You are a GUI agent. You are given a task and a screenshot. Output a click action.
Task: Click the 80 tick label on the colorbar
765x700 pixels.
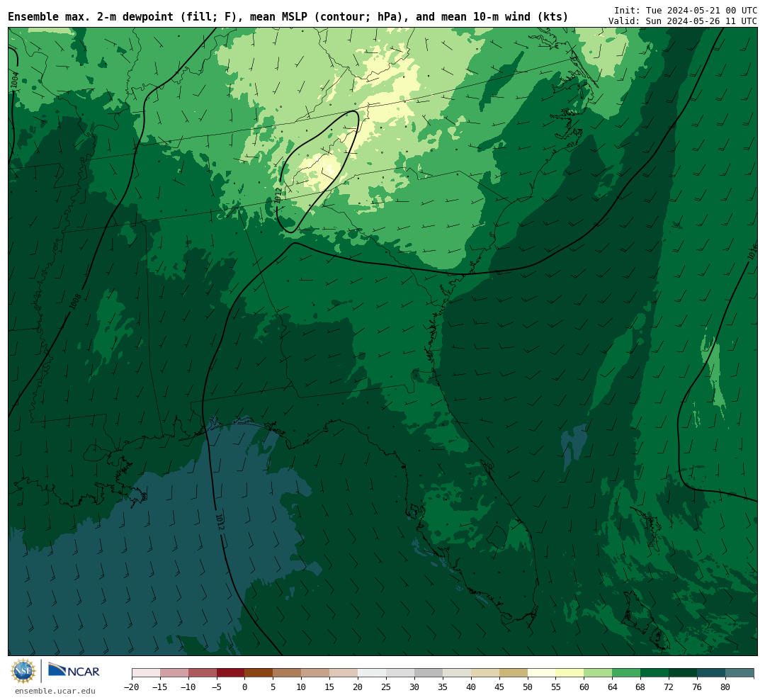pyautogui.click(x=725, y=687)
